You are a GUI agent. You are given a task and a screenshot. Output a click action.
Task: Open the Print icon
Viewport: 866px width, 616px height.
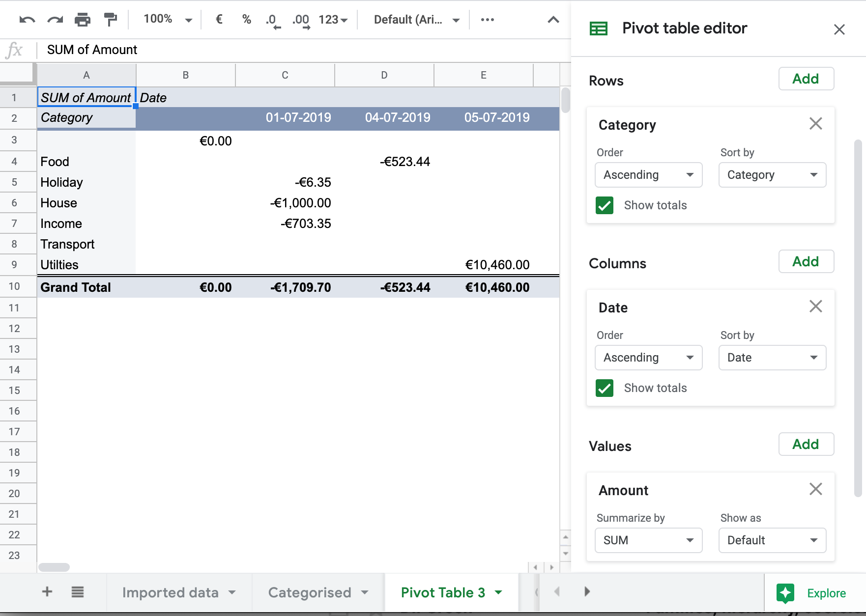tap(82, 20)
